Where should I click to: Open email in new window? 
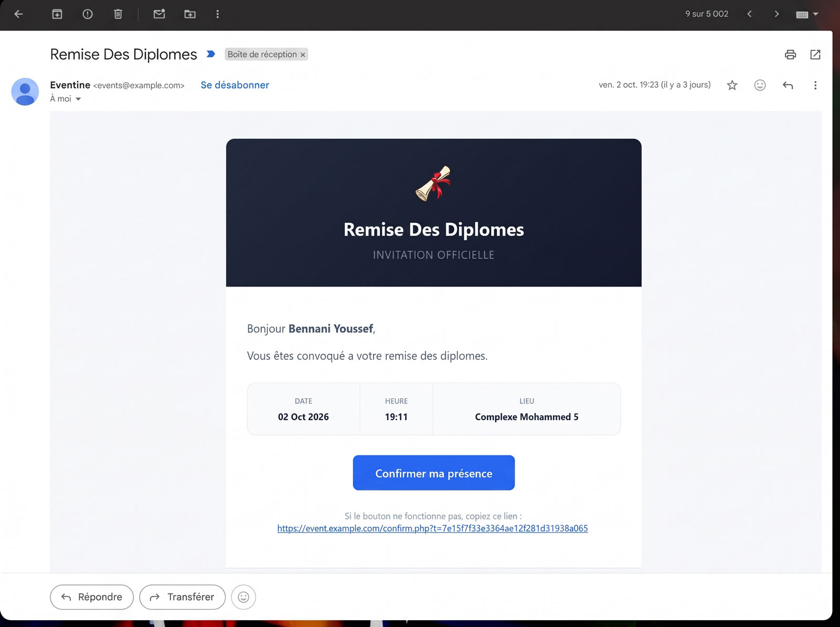pos(815,55)
